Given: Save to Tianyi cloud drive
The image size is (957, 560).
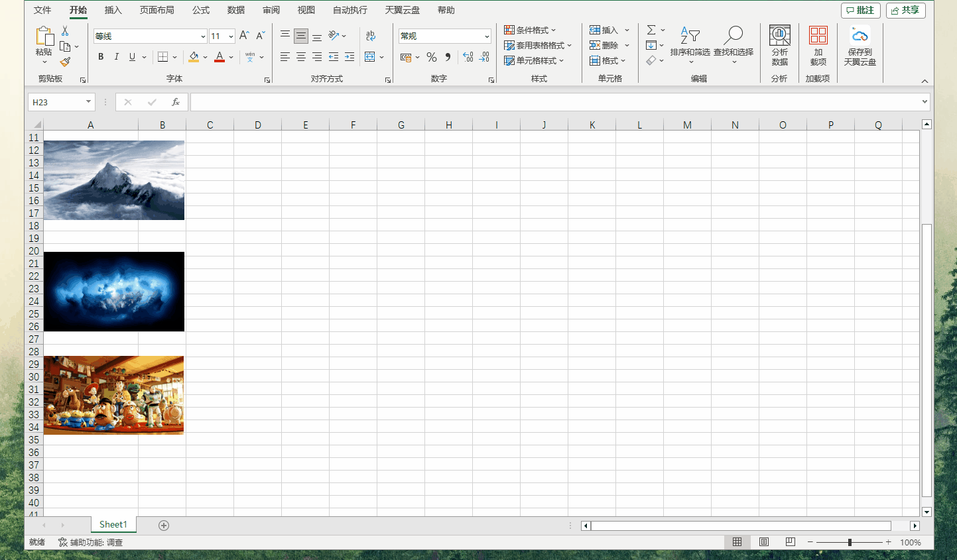Looking at the screenshot, I should point(860,45).
